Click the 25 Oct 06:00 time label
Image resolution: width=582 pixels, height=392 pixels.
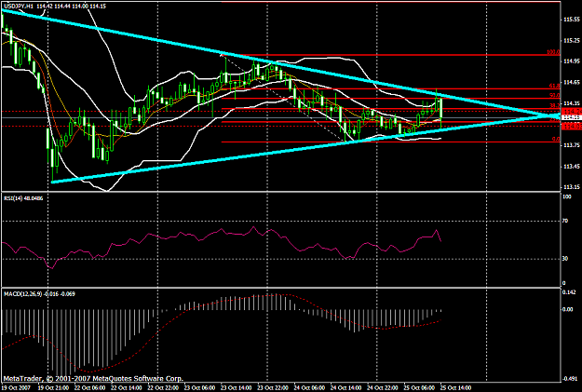[x=417, y=388]
